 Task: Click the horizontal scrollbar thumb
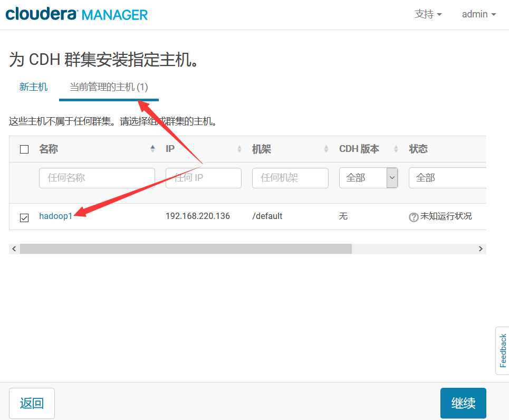(186, 249)
